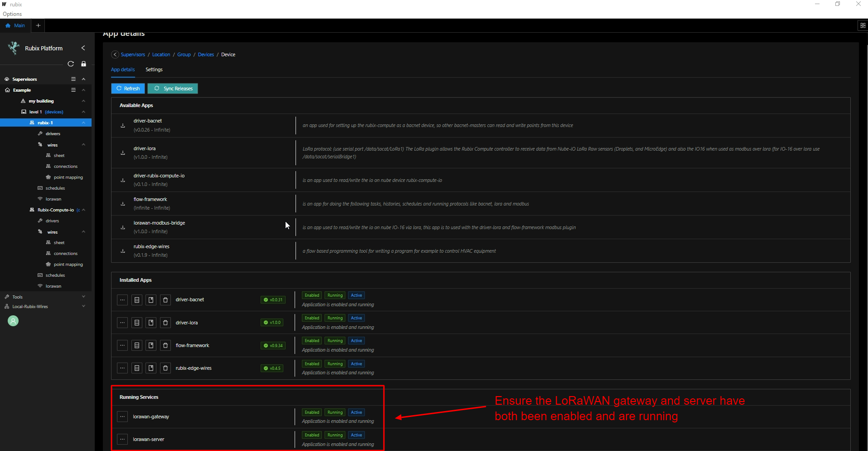Delete the installed flow-framework app
Viewport: 868px width, 451px height.
[165, 345]
